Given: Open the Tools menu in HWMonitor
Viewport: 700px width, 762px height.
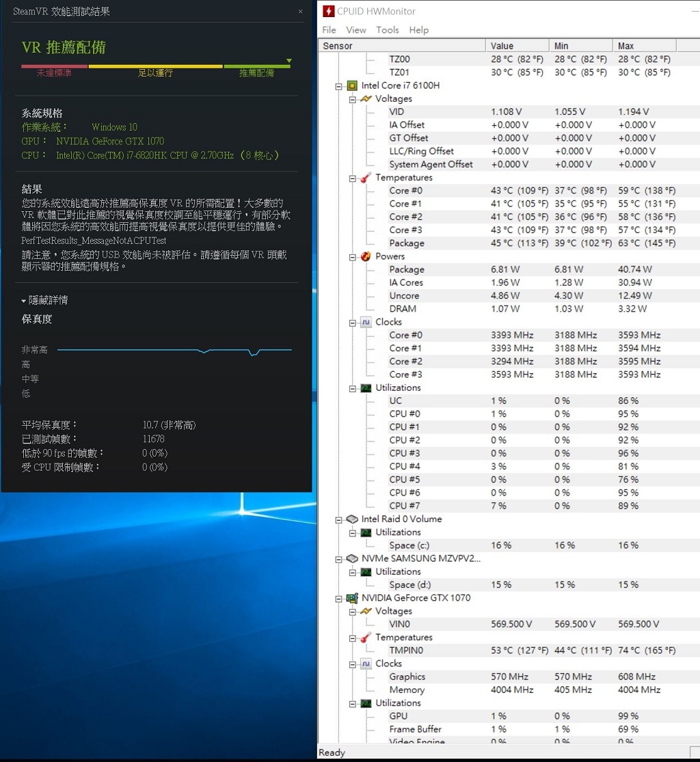Looking at the screenshot, I should 388,30.
